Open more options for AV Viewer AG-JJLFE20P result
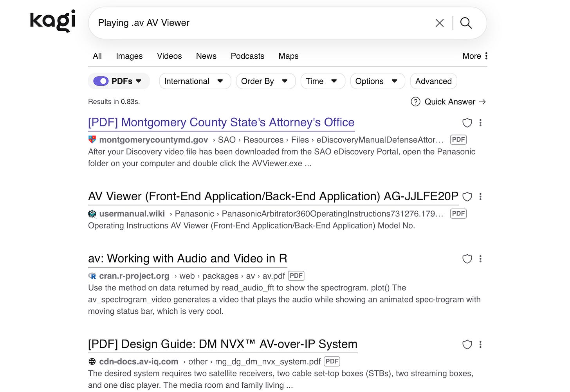The image size is (570, 392). (480, 196)
